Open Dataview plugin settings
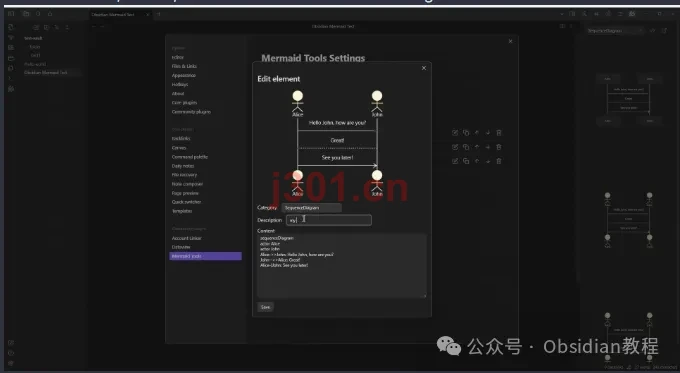 point(181,247)
